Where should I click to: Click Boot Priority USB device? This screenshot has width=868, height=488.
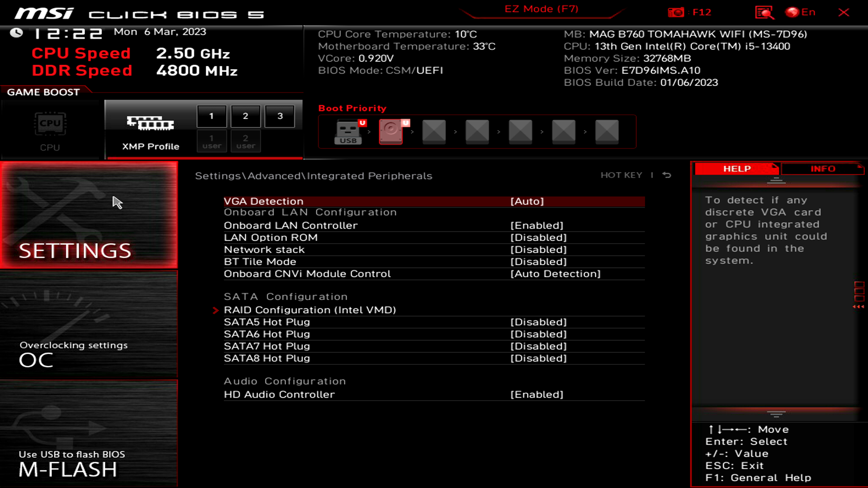point(348,131)
